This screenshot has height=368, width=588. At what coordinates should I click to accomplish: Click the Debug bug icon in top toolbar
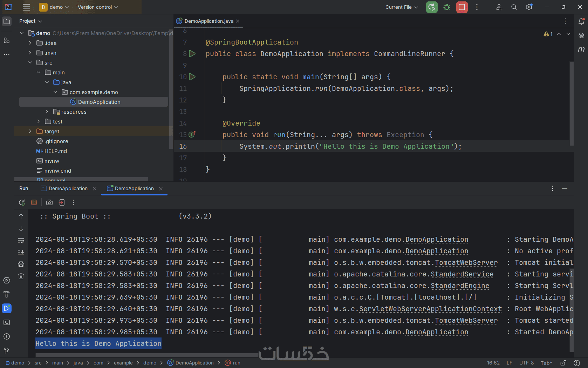447,7
